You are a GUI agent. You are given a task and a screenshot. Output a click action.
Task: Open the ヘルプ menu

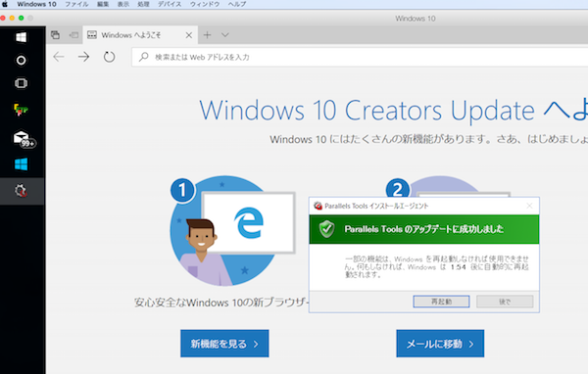237,4
